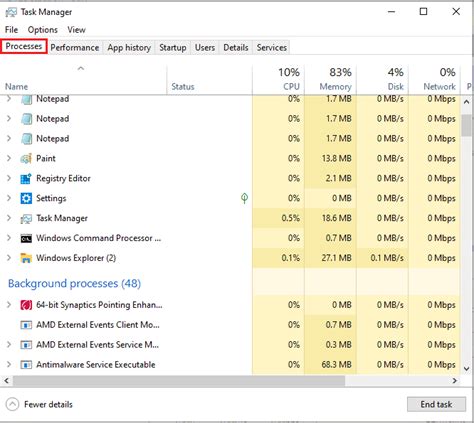Expand Antimalware Service Executable entry

[x=9, y=364]
